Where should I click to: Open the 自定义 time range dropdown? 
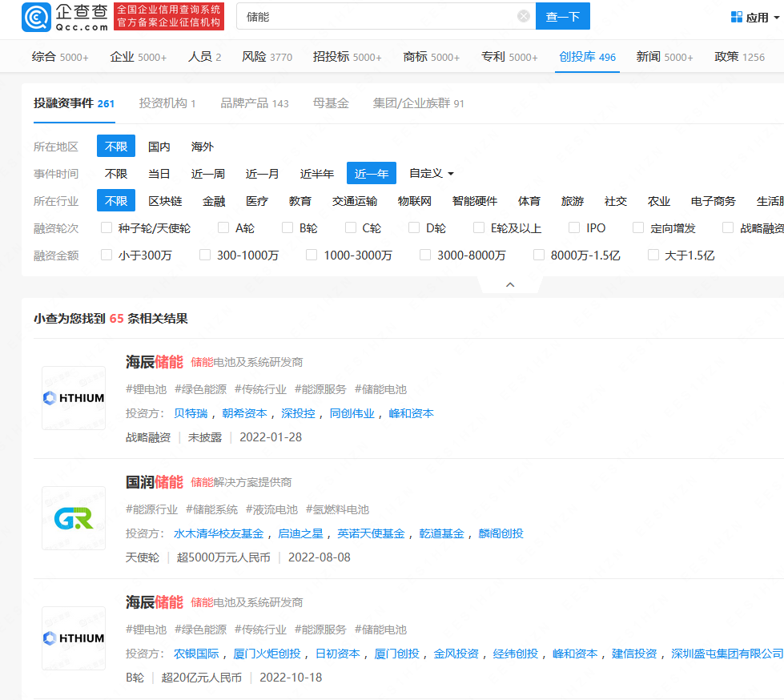(x=431, y=174)
